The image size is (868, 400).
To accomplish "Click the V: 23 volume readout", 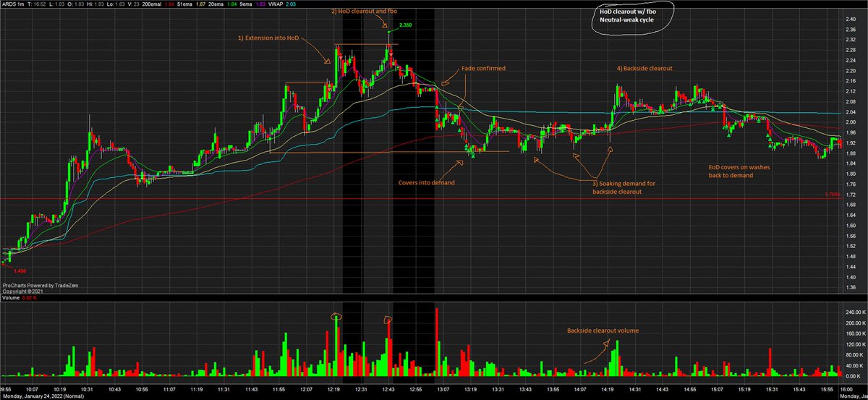I will [x=133, y=4].
